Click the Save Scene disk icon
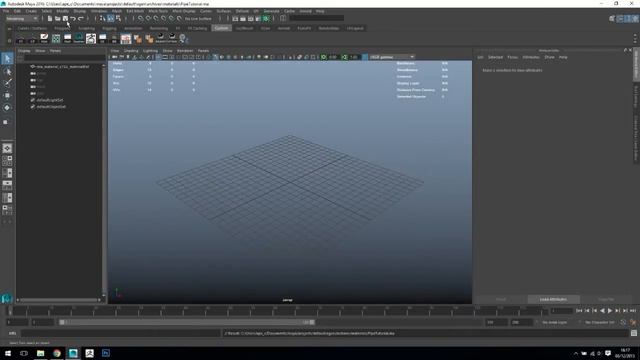 pyautogui.click(x=65, y=18)
